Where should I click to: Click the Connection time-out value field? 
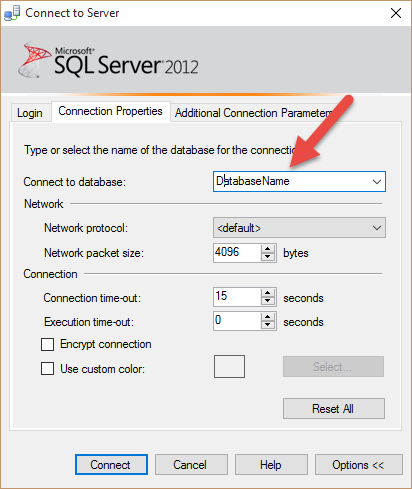[237, 297]
